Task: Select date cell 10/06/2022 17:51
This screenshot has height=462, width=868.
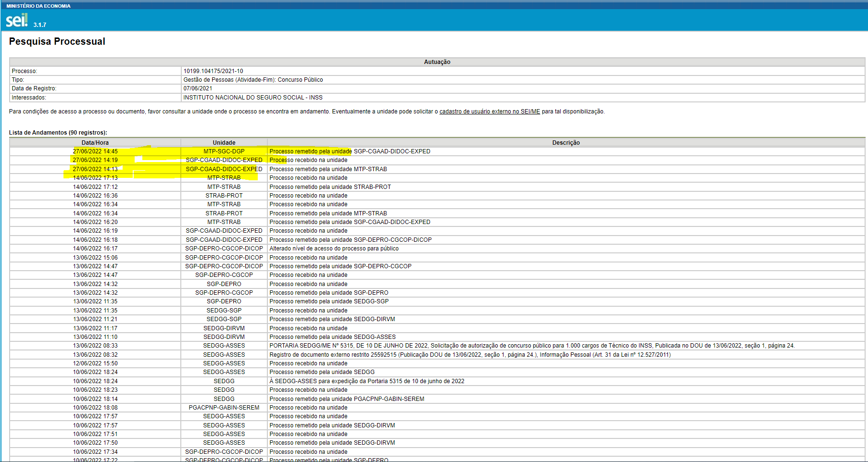Action: click(x=95, y=434)
